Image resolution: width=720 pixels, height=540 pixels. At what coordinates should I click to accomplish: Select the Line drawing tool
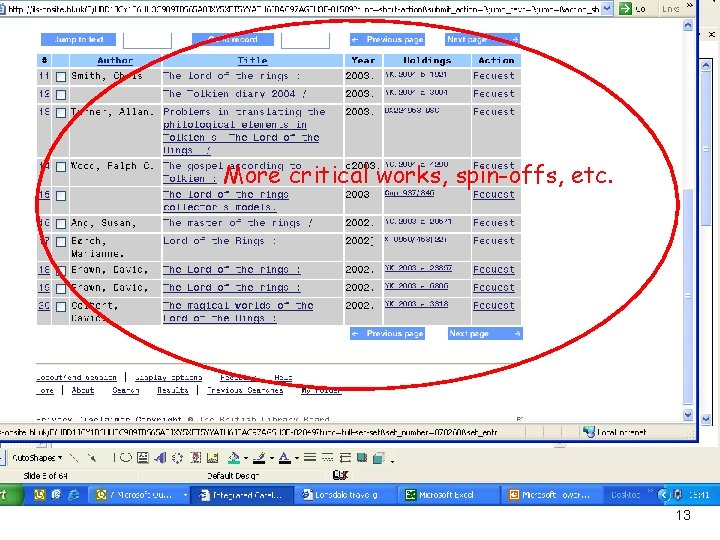[x=74, y=458]
